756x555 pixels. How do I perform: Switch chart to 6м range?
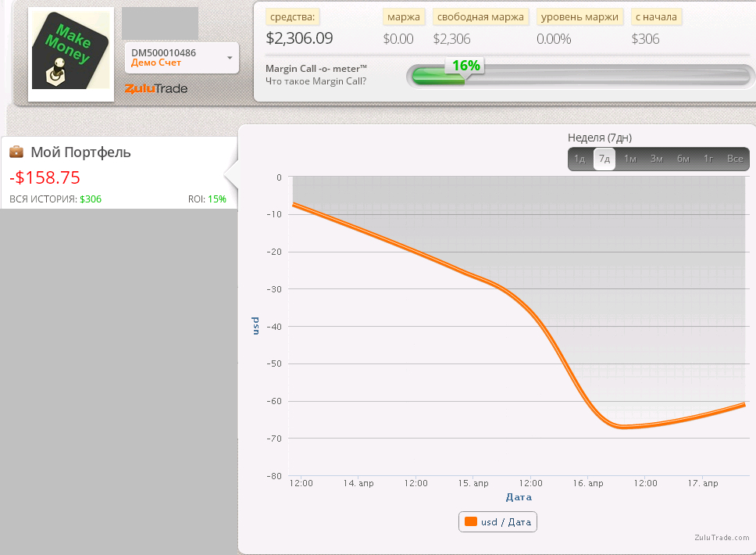pyautogui.click(x=683, y=159)
